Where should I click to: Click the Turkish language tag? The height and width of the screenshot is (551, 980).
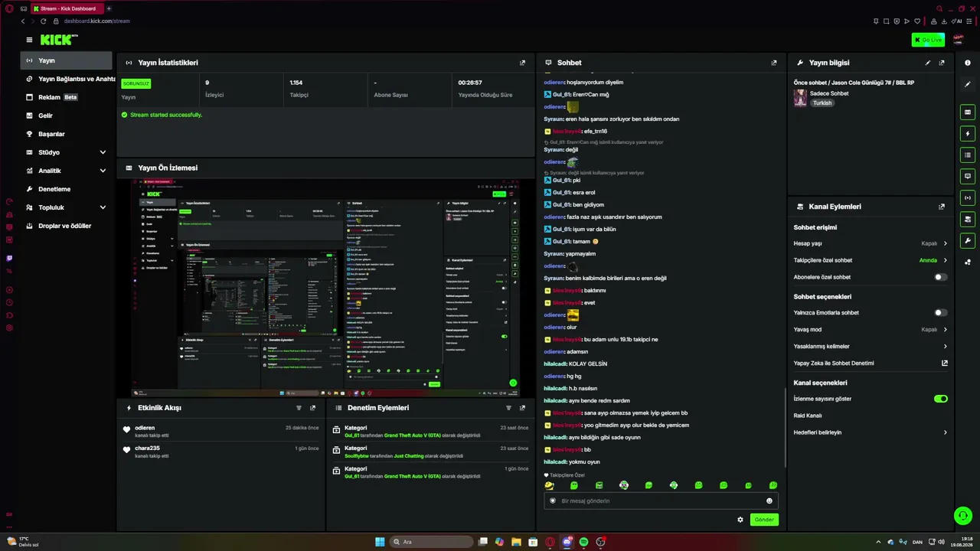point(822,103)
